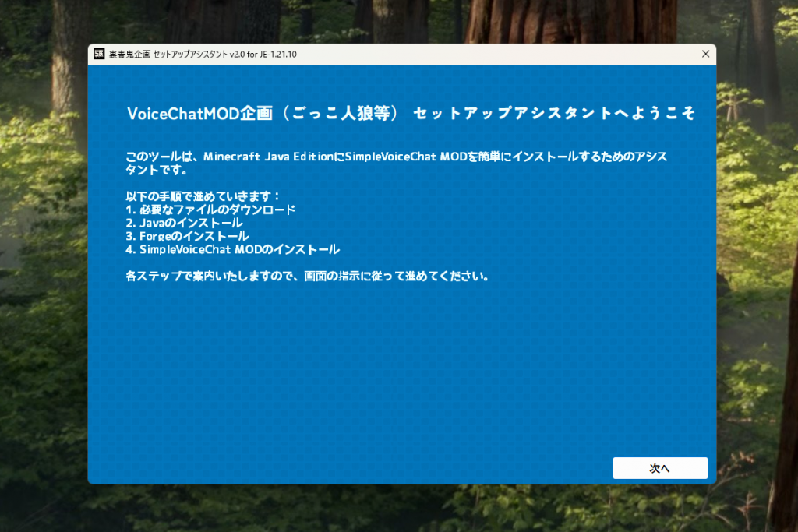Image resolution: width=798 pixels, height=532 pixels.
Task: Click step 4. SimpleVoiceChat MODのインストール
Action: [232, 249]
